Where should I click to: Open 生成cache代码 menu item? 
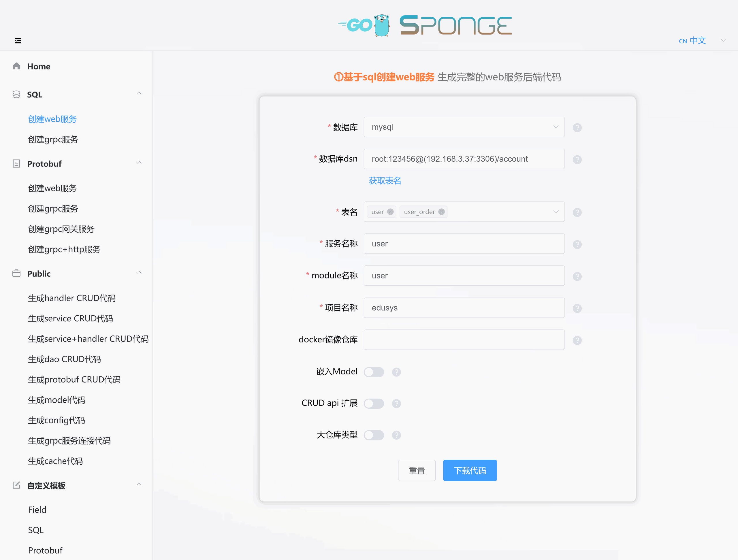pos(55,461)
